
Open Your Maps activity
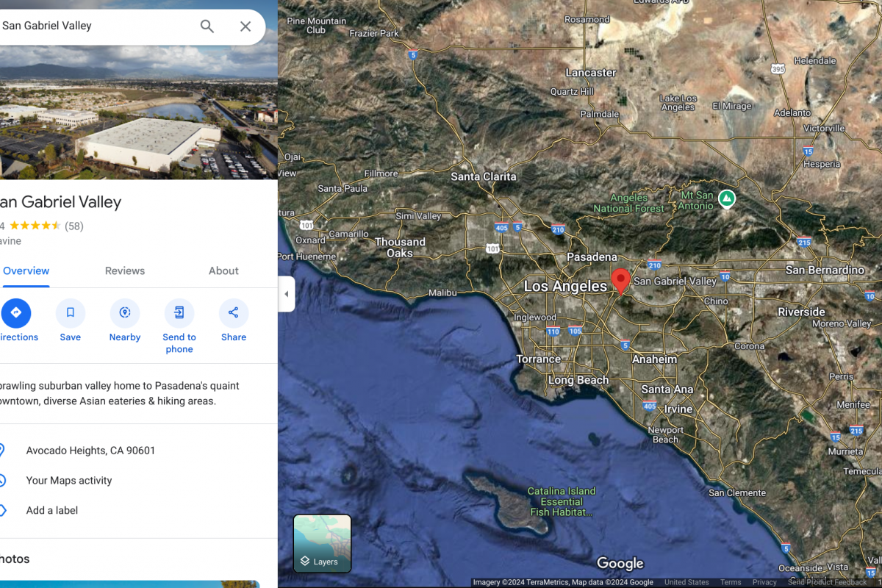point(69,481)
